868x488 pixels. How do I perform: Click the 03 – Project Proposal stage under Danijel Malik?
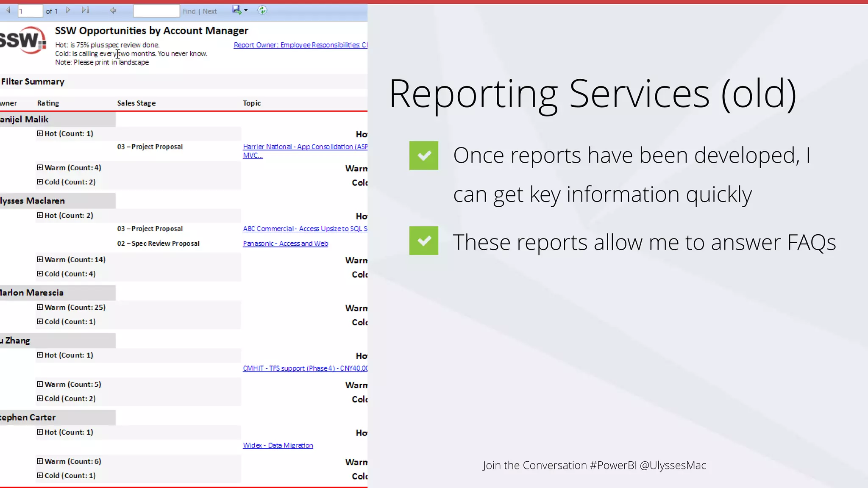(x=150, y=147)
